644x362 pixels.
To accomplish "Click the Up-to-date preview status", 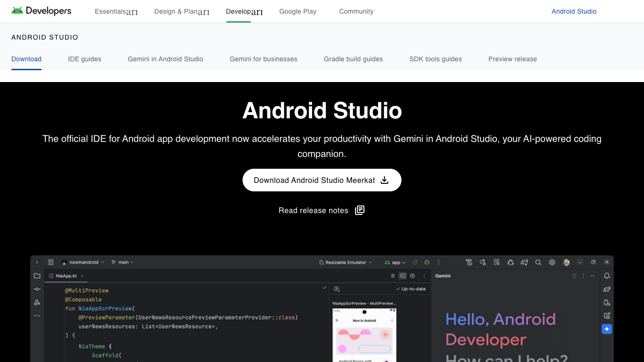I will point(411,289).
